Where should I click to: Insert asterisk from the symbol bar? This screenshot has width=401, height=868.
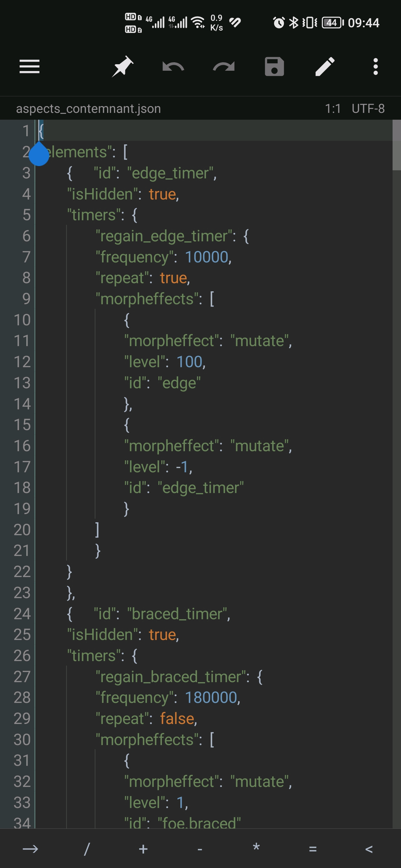256,847
